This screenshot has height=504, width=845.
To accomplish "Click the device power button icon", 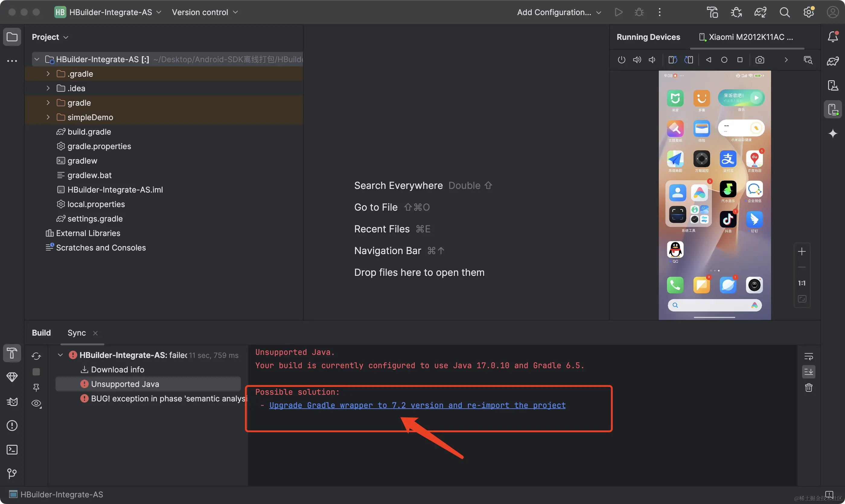I will (x=621, y=60).
